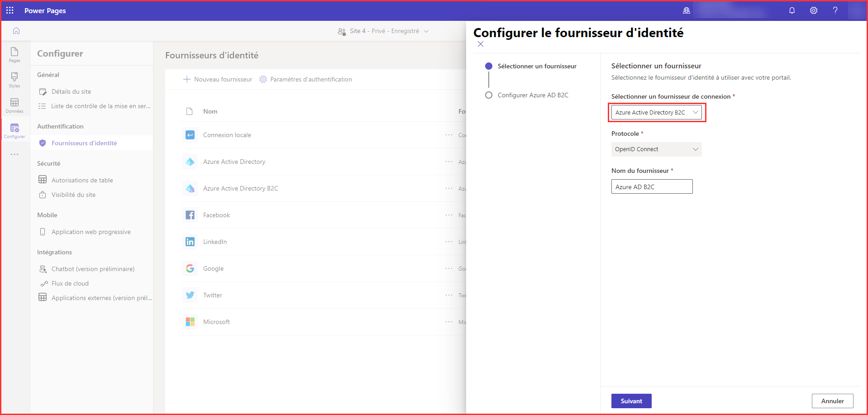This screenshot has height=415, width=868.
Task: Open more options for LinkedIn row
Action: pos(449,242)
